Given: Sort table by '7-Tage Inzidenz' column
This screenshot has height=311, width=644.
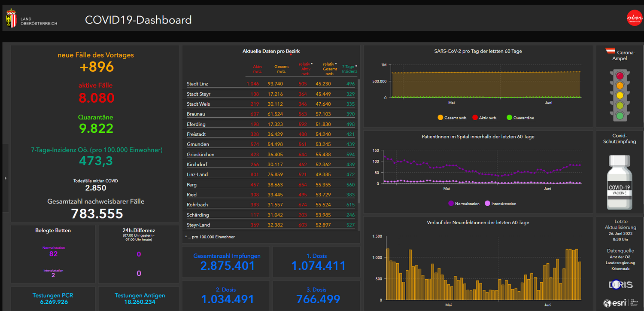Looking at the screenshot, I should click(349, 69).
